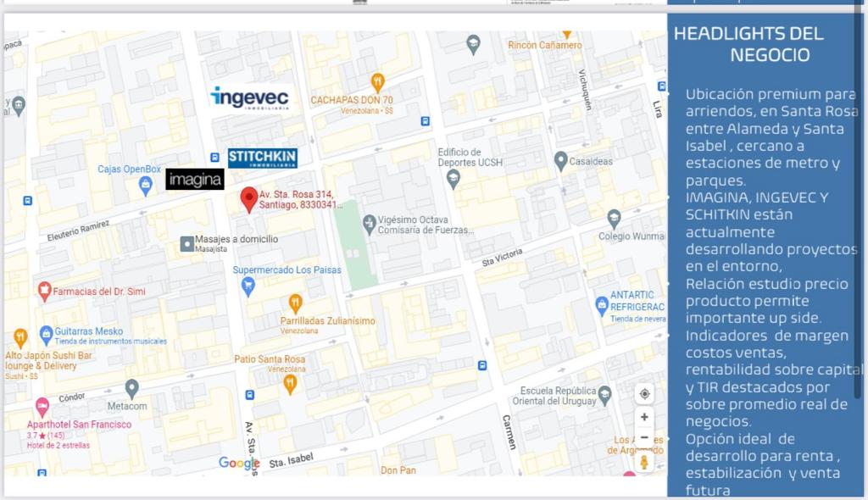This screenshot has width=868, height=500.
Task: Click the Aparthotel San Francisco hotel icon
Action: [x=42, y=407]
